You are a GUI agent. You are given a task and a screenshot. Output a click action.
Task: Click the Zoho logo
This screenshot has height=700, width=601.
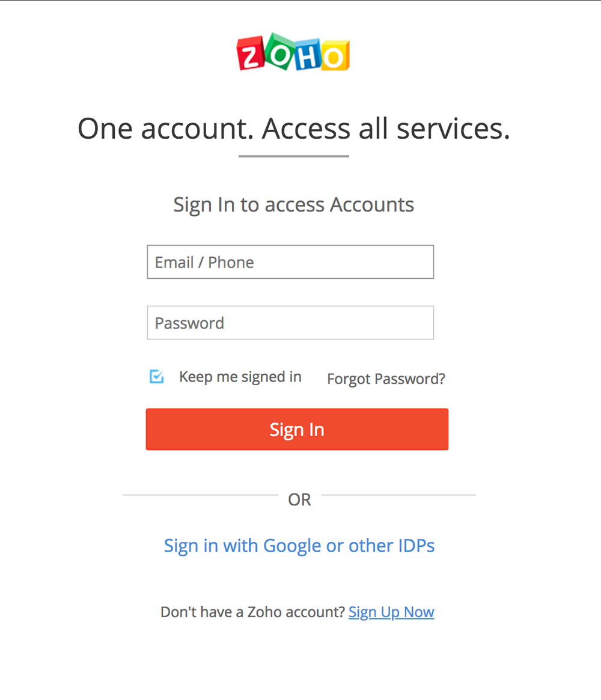point(293,53)
